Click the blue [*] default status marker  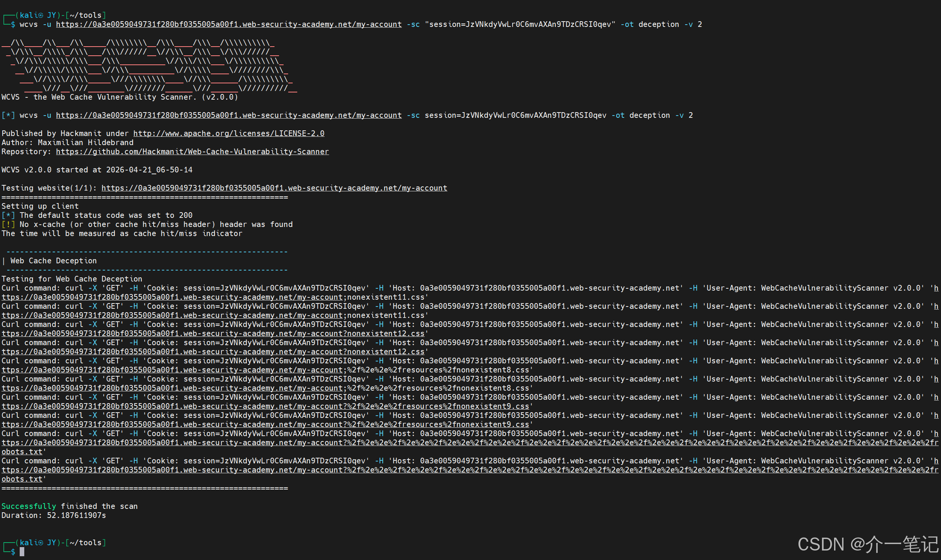coord(8,215)
